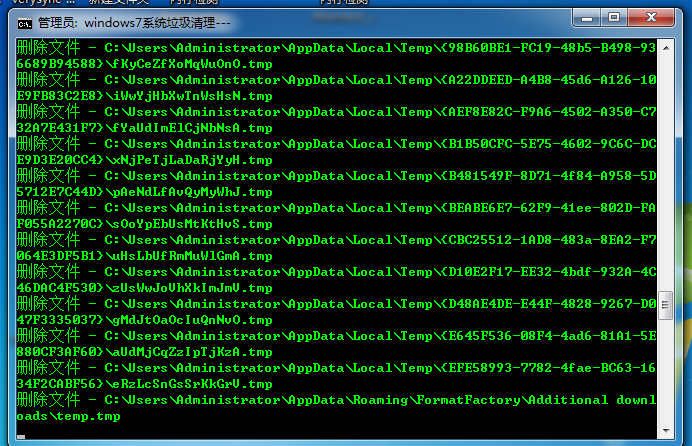Viewport: 692px width, 446px height.
Task: Click the line ending uHsLbUfRmMuWlGmA.tmp
Action: pyautogui.click(x=145, y=256)
